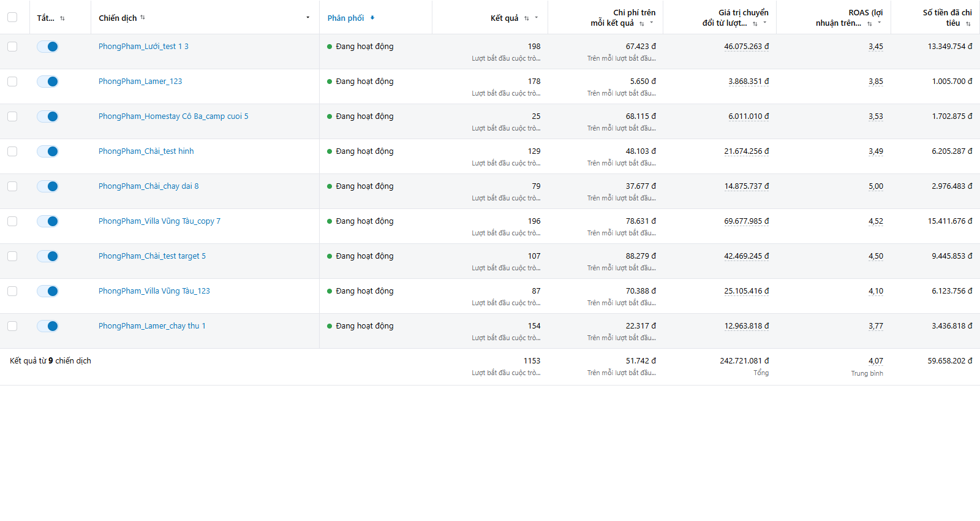Image resolution: width=980 pixels, height=521 pixels.
Task: Open the PhongPham_Lưới_test 1 3 campaign link
Action: (x=143, y=47)
